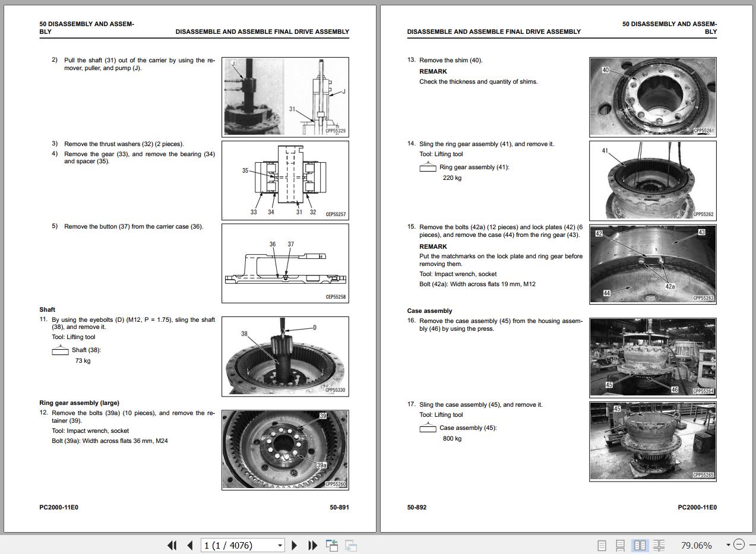Click the ring gear assembly photo CPP55262
Image resolution: width=756 pixels, height=554 pixels.
tap(653, 180)
